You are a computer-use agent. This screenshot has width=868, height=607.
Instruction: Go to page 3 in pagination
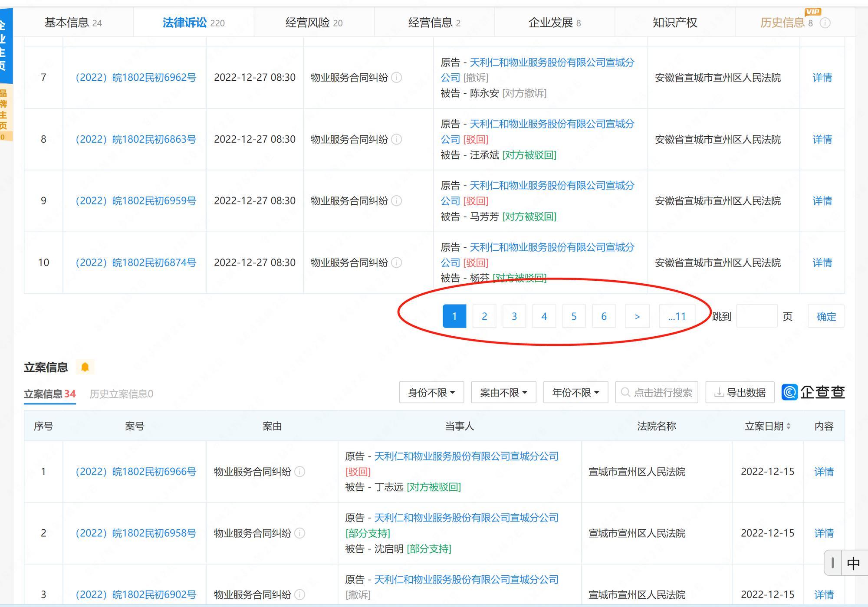tap(514, 316)
